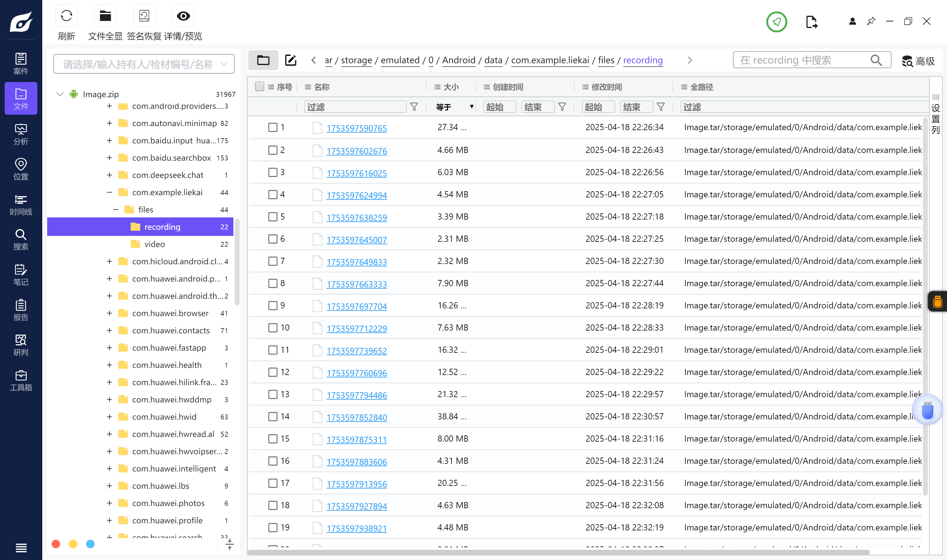Viewport: 947px width, 560px height.
Task: Click the creation time filter funnel icon
Action: (562, 107)
